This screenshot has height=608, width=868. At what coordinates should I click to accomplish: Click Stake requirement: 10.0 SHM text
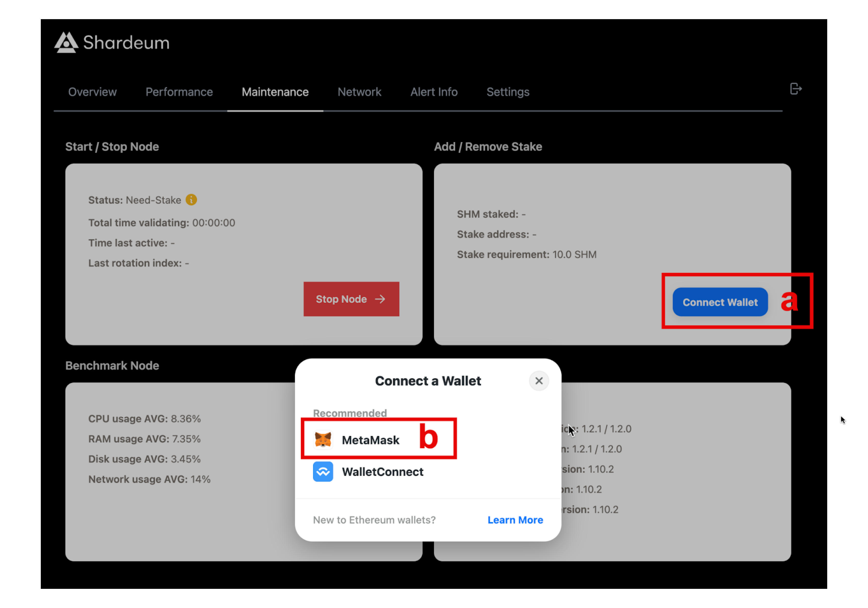527,255
